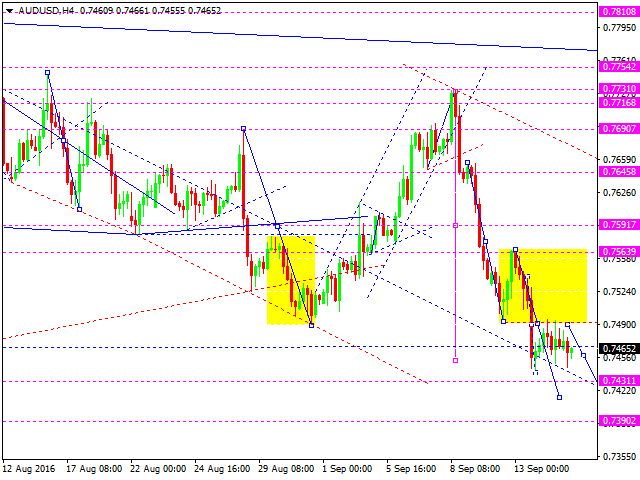Select trendline anchor at 12 Aug high

[48, 73]
